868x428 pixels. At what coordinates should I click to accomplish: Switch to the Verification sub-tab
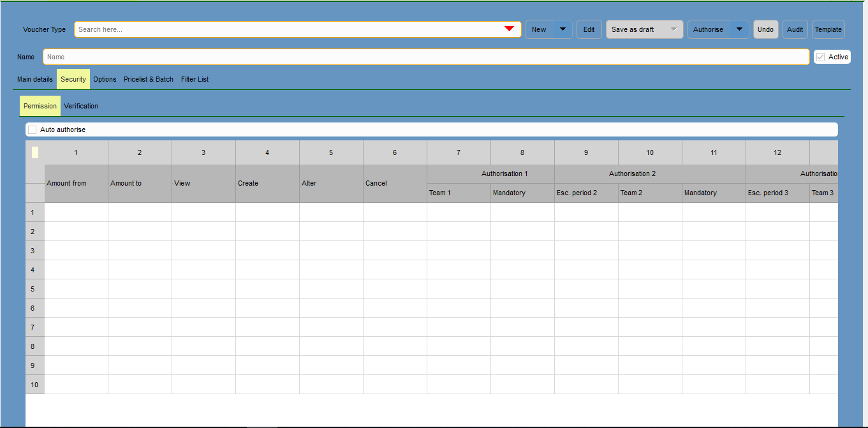81,106
